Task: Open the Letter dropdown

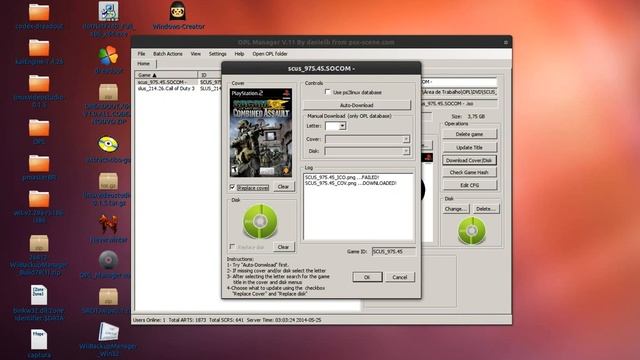Action: coord(342,126)
